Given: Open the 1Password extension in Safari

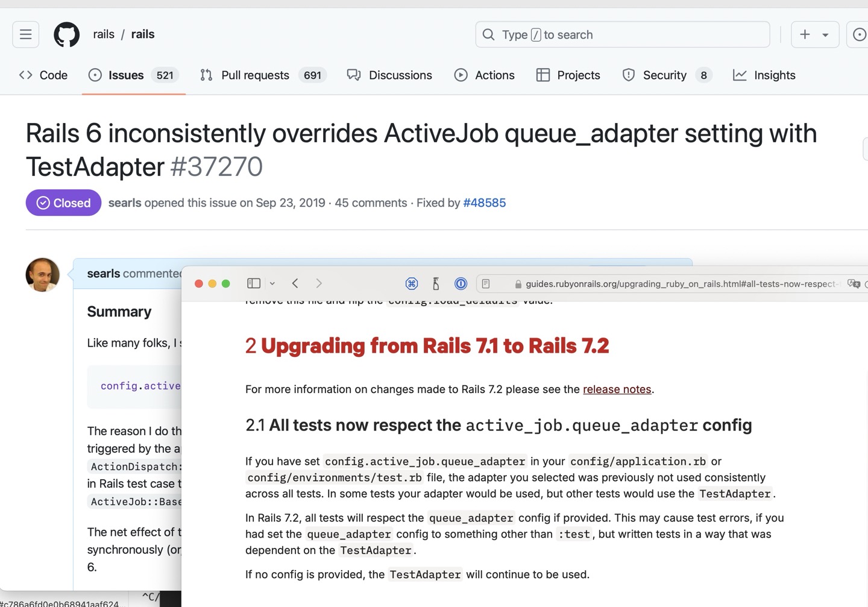Looking at the screenshot, I should [461, 283].
